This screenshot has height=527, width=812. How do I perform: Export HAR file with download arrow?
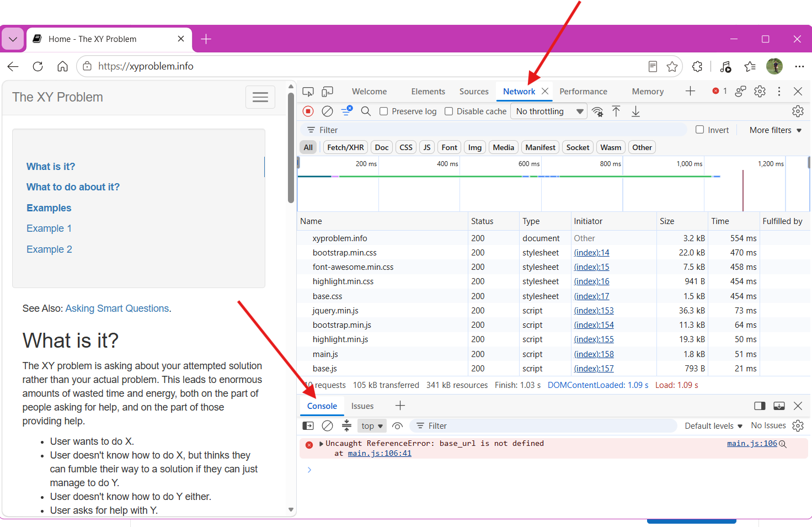[x=635, y=111]
